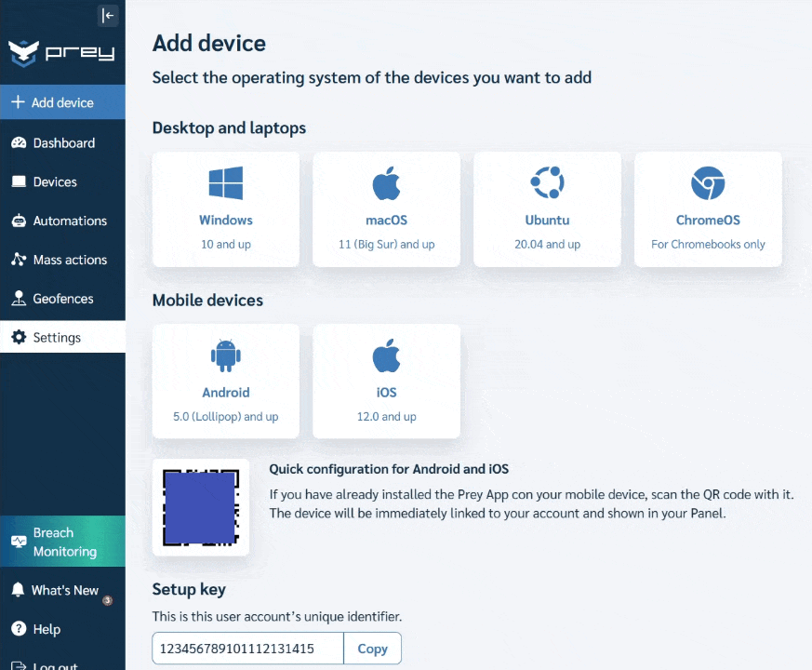Choose the iOS link text

pyautogui.click(x=386, y=393)
